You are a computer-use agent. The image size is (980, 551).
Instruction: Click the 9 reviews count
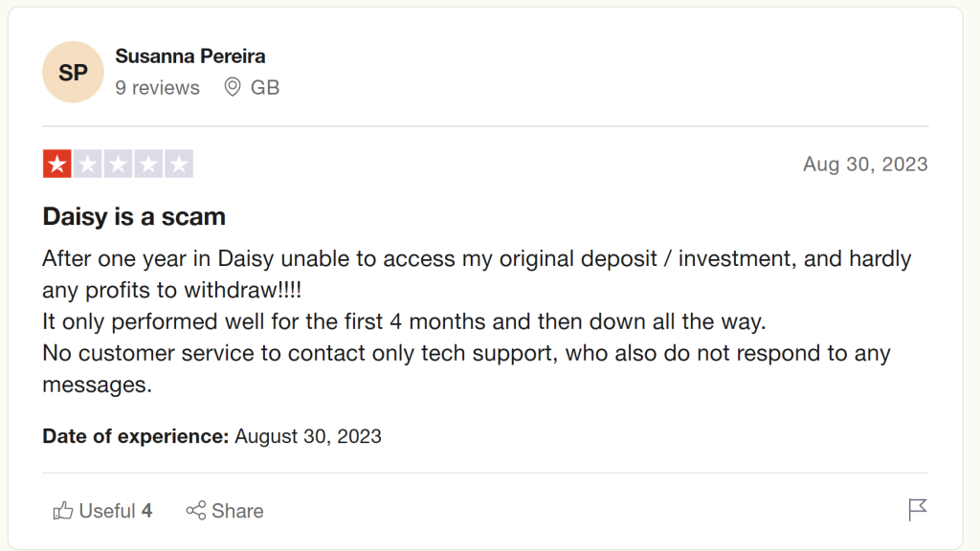(x=158, y=87)
